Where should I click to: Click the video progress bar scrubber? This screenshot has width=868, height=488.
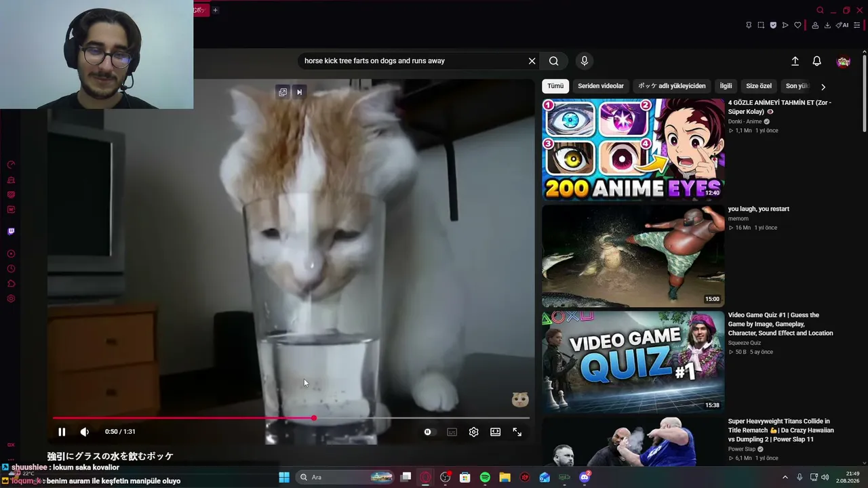click(x=314, y=418)
